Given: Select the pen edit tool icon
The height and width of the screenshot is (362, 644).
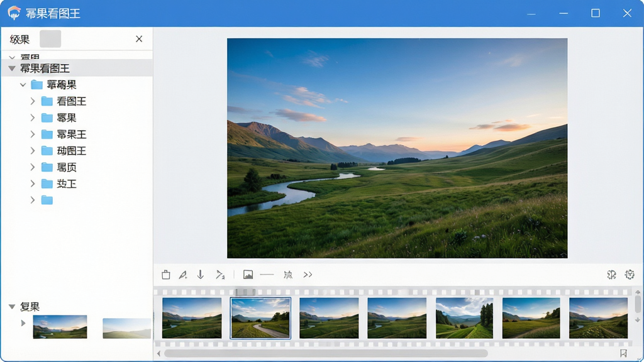Looking at the screenshot, I should tap(183, 275).
